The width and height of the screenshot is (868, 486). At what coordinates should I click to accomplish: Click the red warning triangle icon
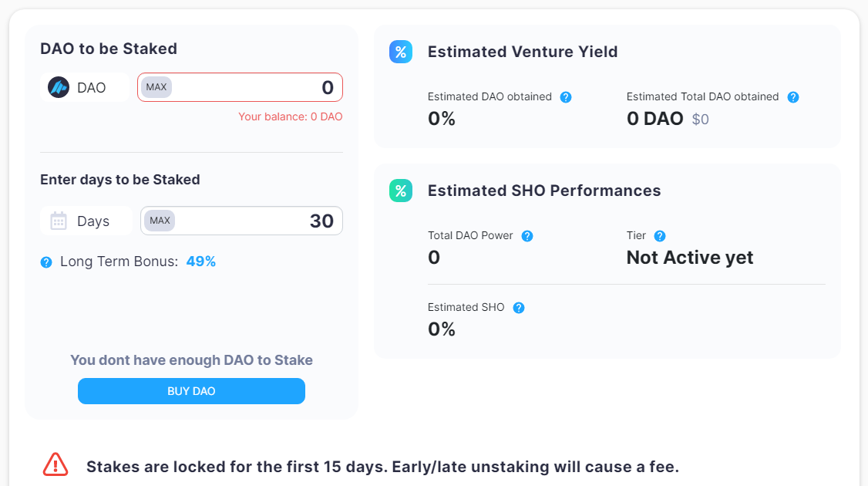point(56,464)
